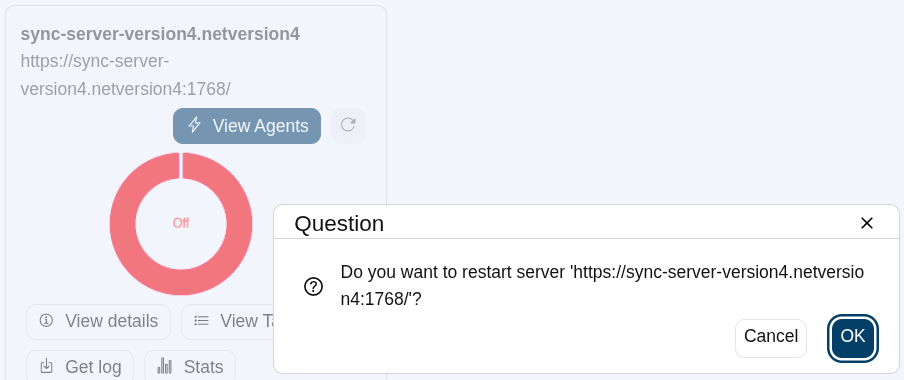The height and width of the screenshot is (380, 904).
Task: Open the Stats text label
Action: (204, 367)
